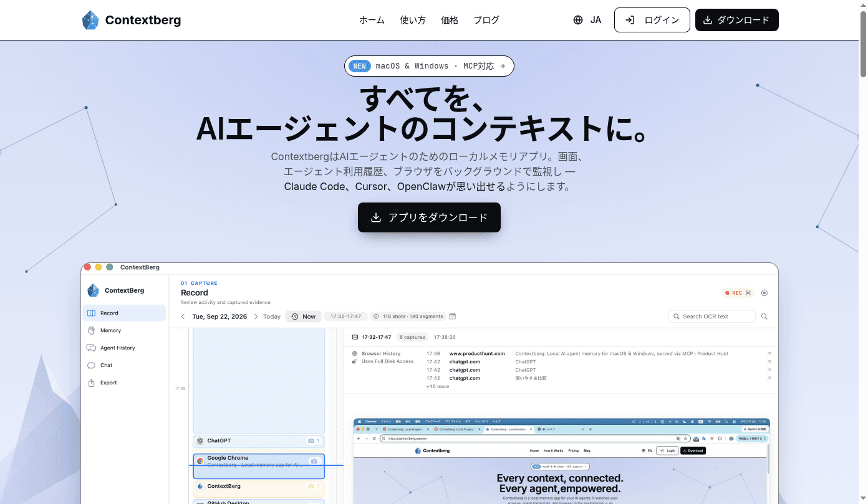
Task: Click the Contextberg logo in the site header
Action: (x=132, y=20)
